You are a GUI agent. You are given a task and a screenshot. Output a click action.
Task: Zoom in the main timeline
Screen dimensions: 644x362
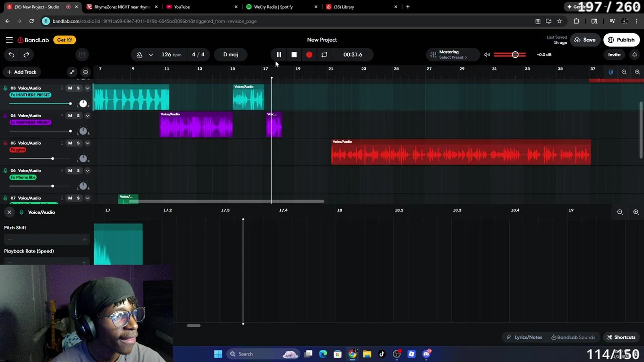coord(637,72)
